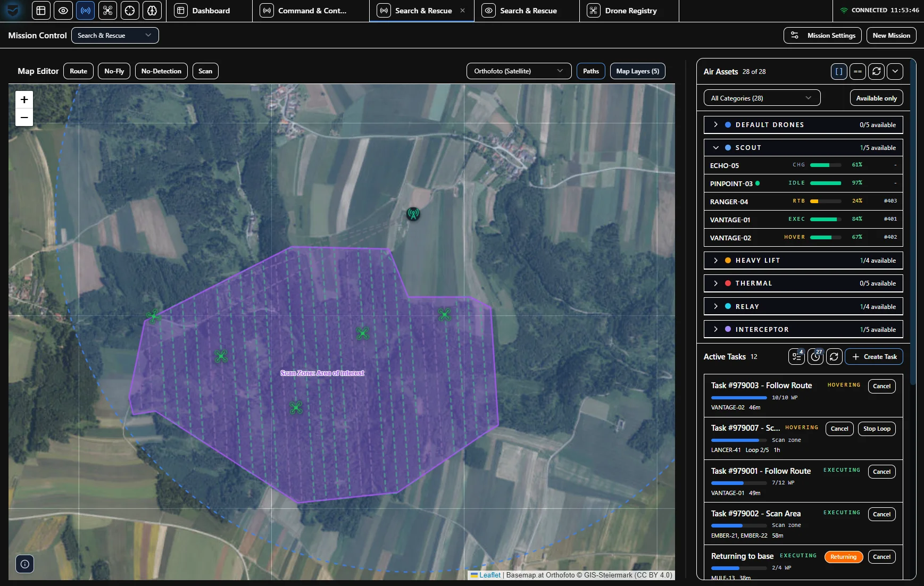The image size is (924, 586).
Task: Click the Returning badge on Returning to base
Action: coord(844,557)
